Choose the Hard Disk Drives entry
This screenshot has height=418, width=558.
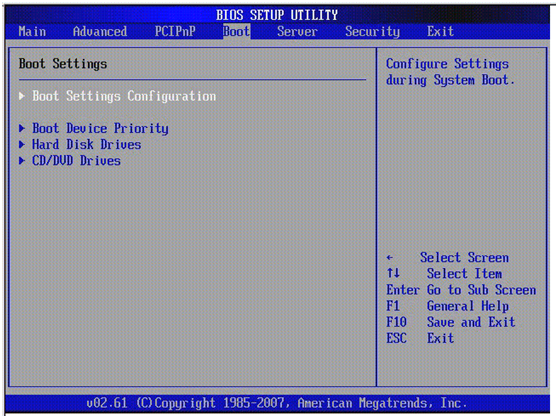pos(86,144)
